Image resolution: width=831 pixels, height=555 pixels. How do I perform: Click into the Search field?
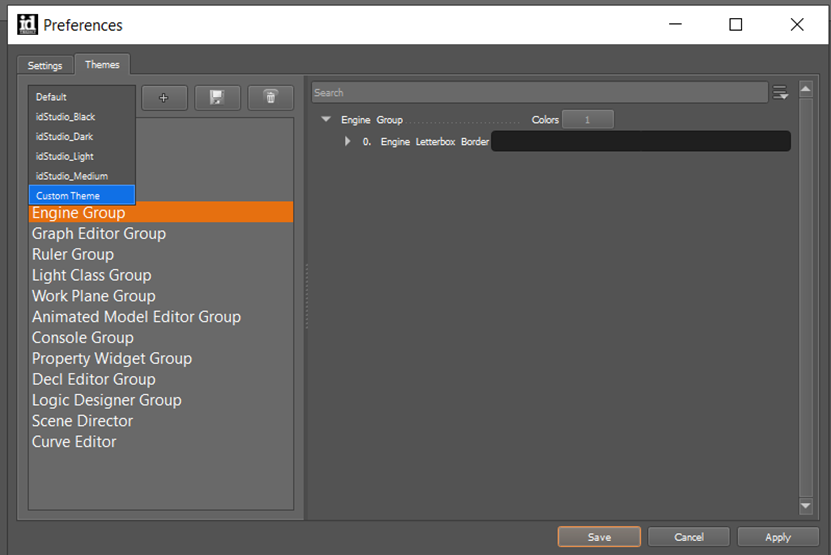(540, 93)
